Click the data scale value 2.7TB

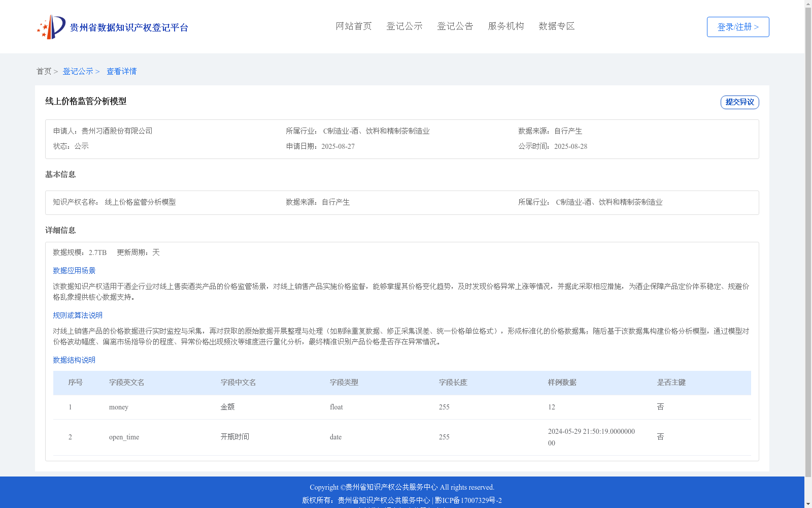98,252
